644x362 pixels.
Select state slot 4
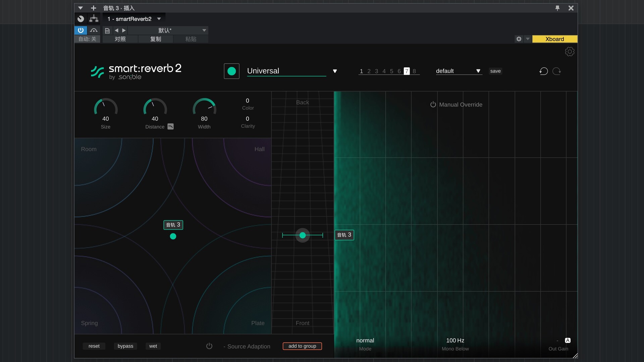(x=384, y=71)
